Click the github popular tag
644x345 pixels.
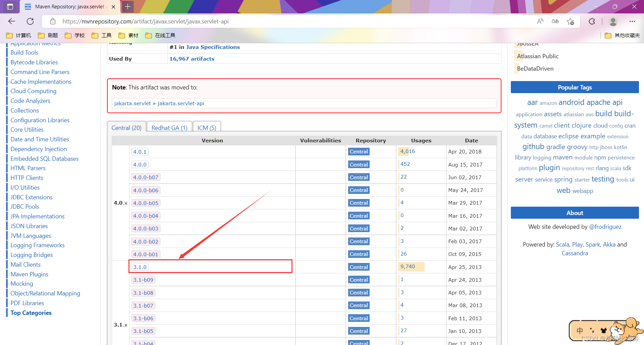[x=533, y=147]
